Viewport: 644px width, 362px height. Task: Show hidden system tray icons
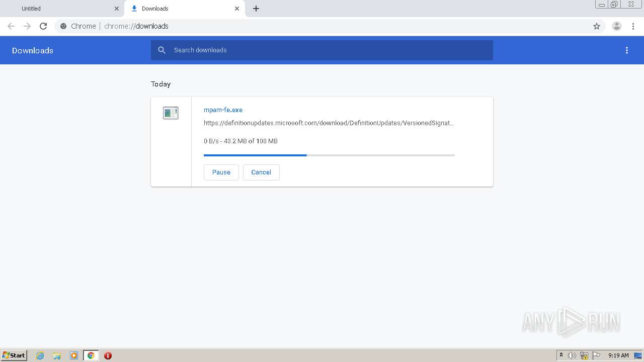point(561,355)
